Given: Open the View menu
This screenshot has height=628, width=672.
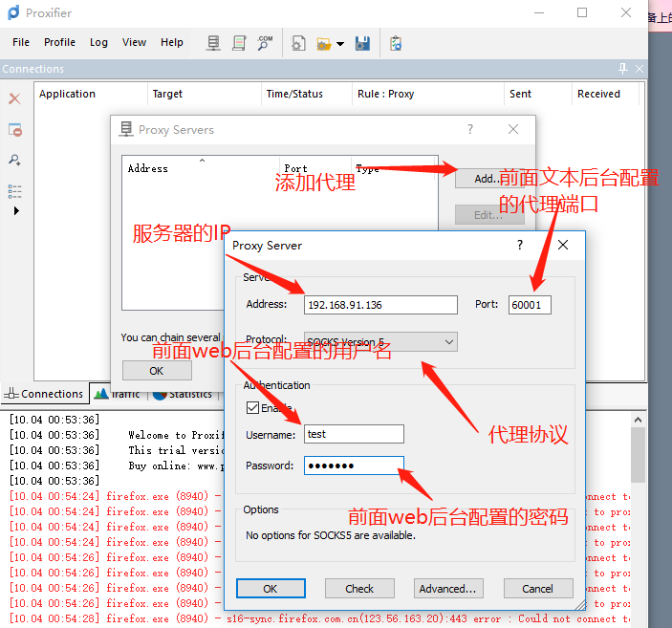Looking at the screenshot, I should (x=134, y=42).
